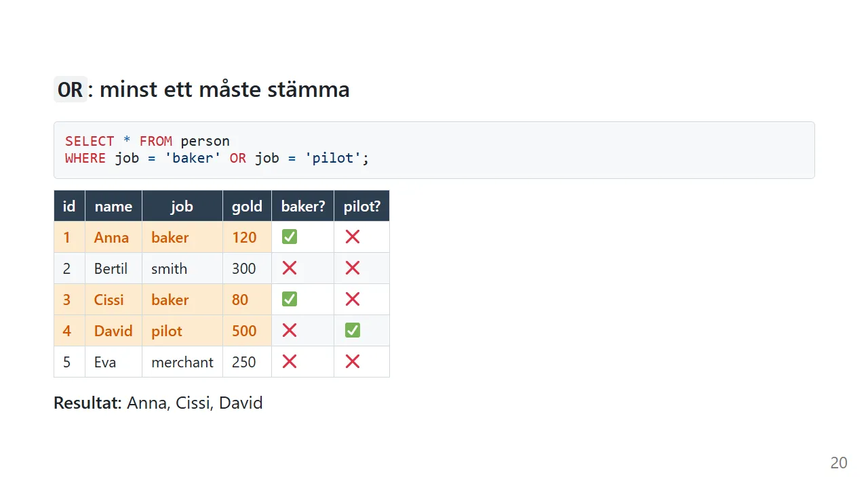This screenshot has width=868, height=488.
Task: Select the 'merchant' job cell for Eva
Action: [x=182, y=362]
